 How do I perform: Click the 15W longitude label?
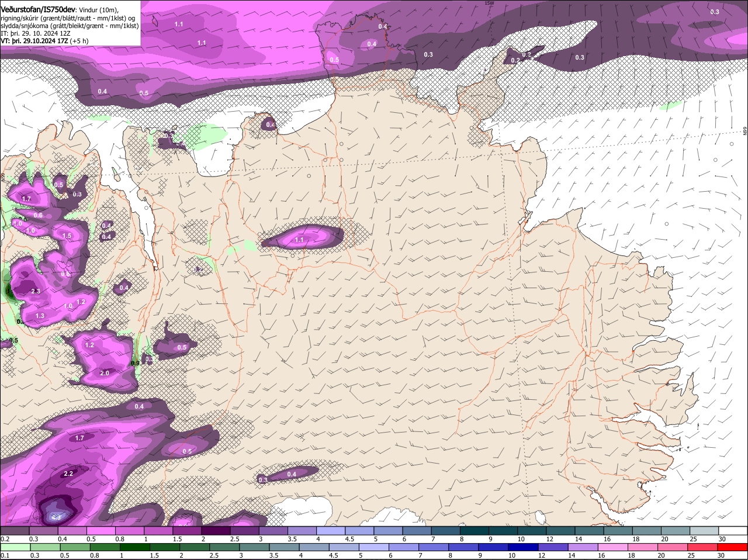pyautogui.click(x=489, y=3)
